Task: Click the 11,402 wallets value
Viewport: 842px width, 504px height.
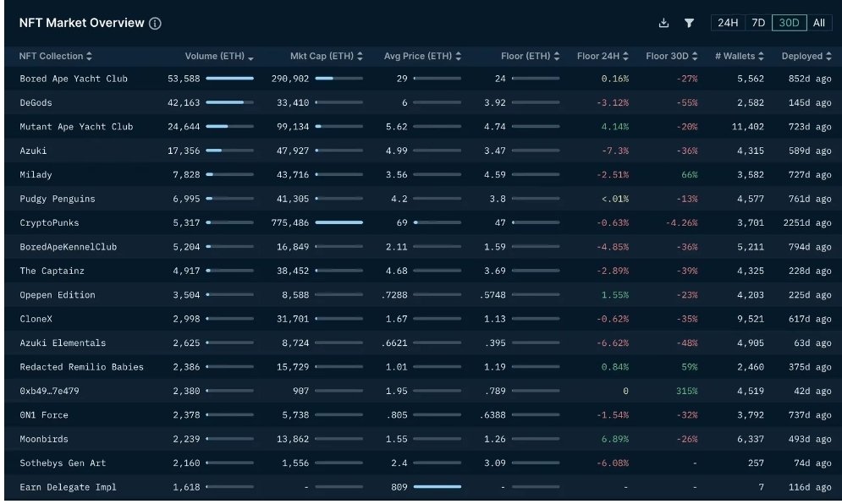Action: 747,127
